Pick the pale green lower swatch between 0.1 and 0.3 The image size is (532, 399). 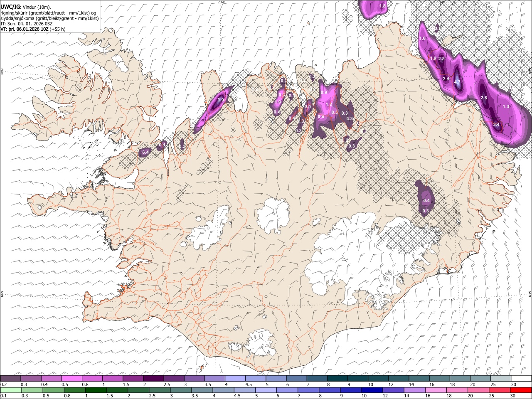11,390
